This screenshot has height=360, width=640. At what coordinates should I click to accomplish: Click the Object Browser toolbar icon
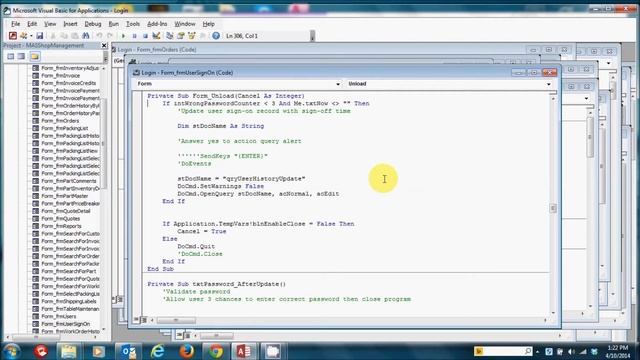[191, 36]
